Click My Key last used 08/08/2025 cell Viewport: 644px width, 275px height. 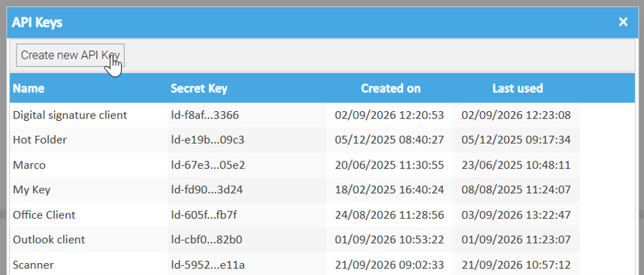coord(516,190)
